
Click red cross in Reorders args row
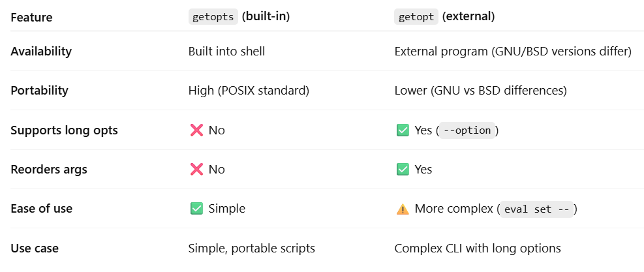click(196, 170)
